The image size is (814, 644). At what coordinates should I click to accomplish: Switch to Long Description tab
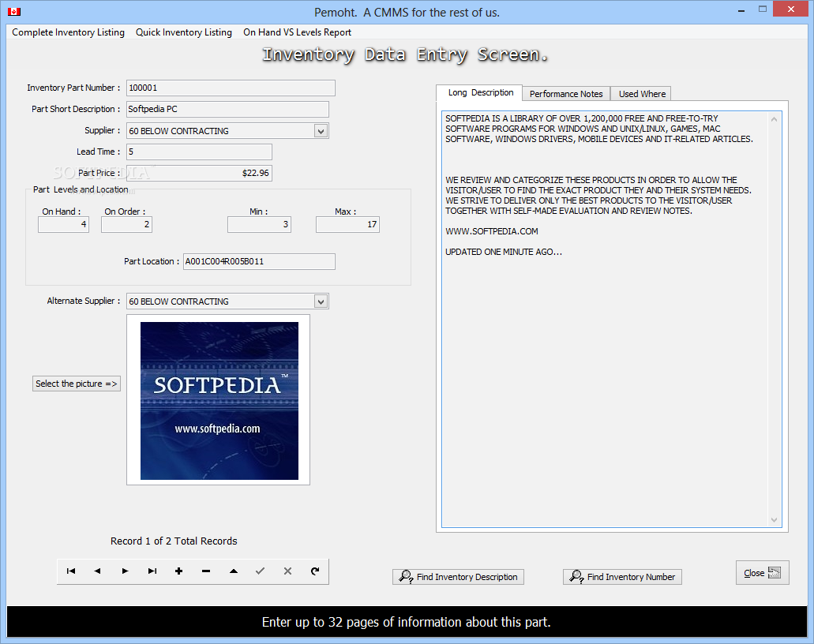tap(481, 92)
